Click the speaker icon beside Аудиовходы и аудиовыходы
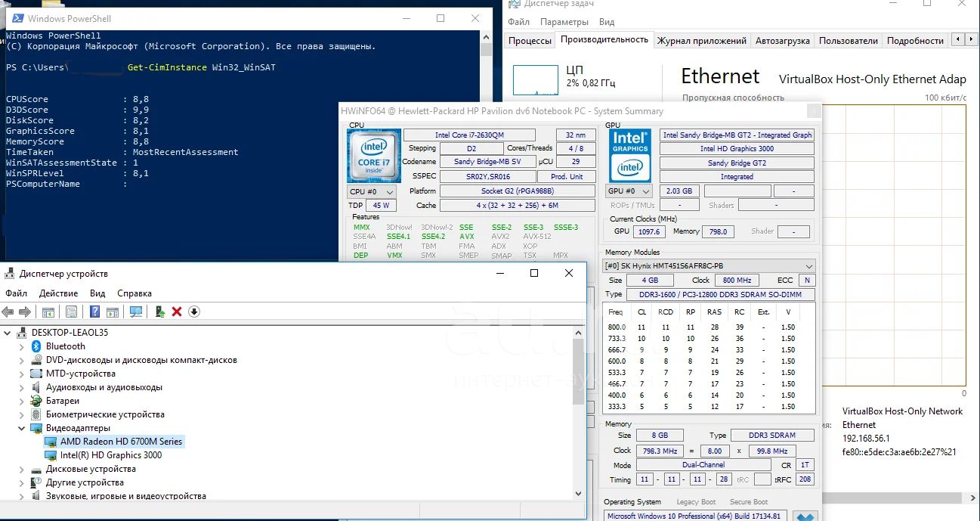980x521 pixels. [x=36, y=387]
